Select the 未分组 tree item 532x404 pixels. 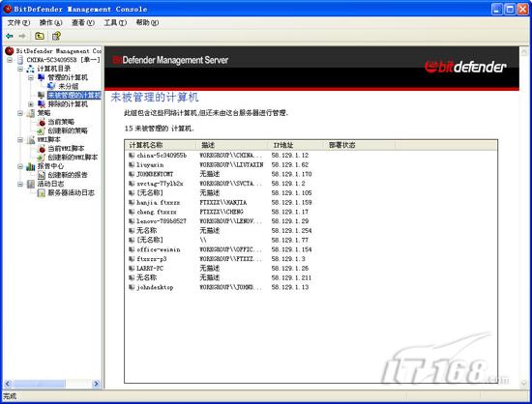69,86
